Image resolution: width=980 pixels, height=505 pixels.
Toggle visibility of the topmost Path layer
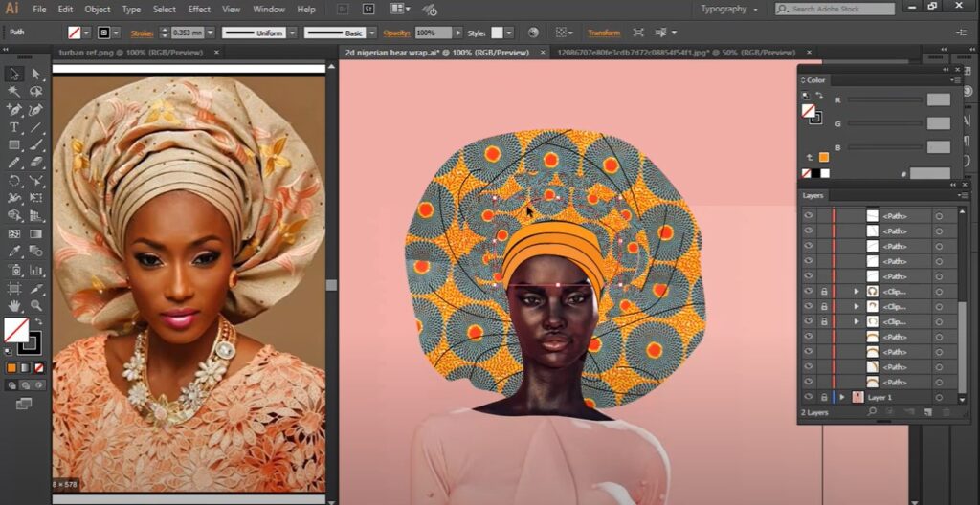809,216
